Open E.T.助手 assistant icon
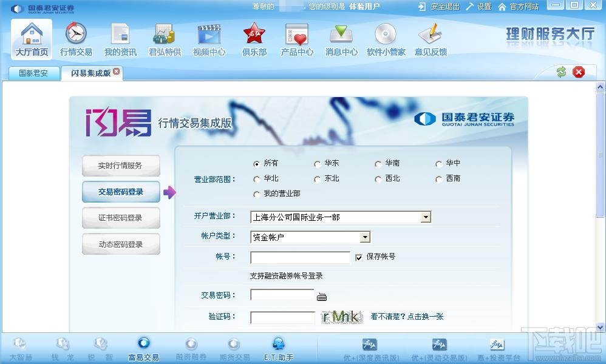This screenshot has width=606, height=364. [x=279, y=349]
